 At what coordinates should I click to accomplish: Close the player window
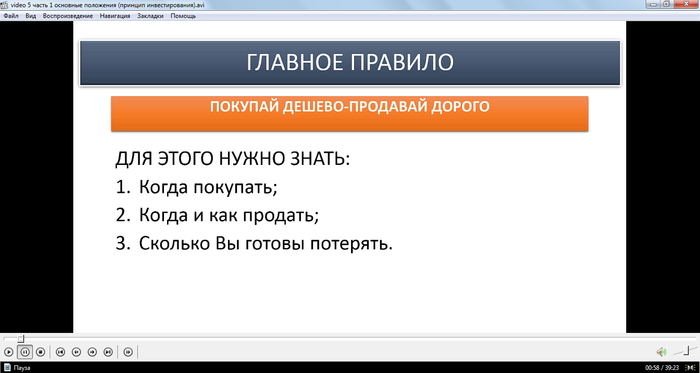pyautogui.click(x=686, y=4)
